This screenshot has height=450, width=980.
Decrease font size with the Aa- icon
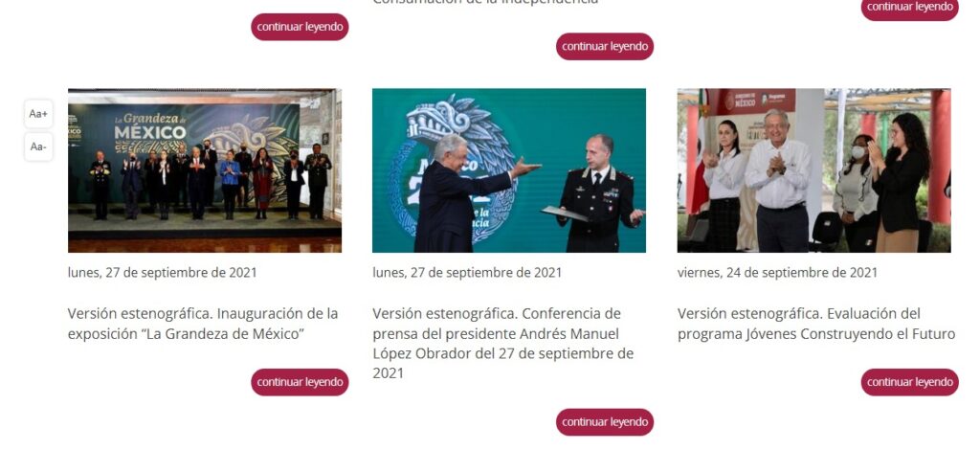(x=38, y=146)
